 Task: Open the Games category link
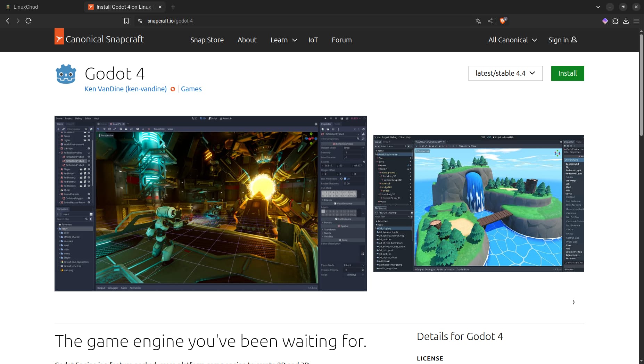pyautogui.click(x=191, y=89)
